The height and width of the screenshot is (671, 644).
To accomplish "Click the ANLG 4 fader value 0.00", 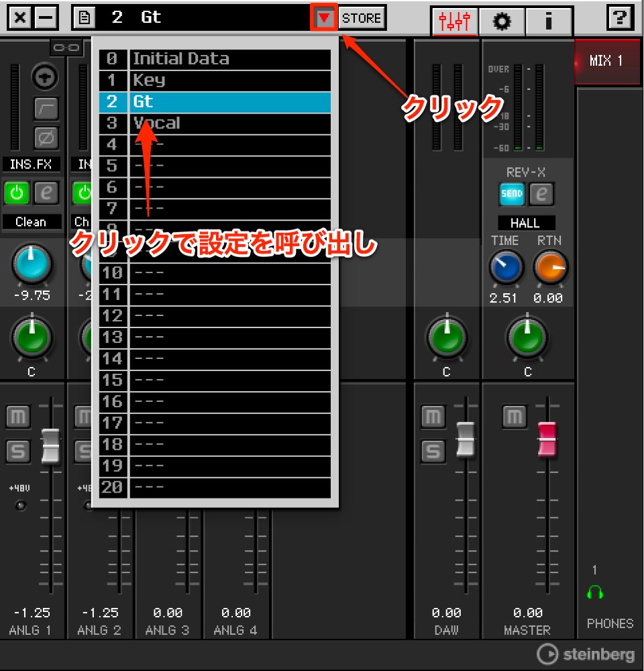I will [x=235, y=613].
